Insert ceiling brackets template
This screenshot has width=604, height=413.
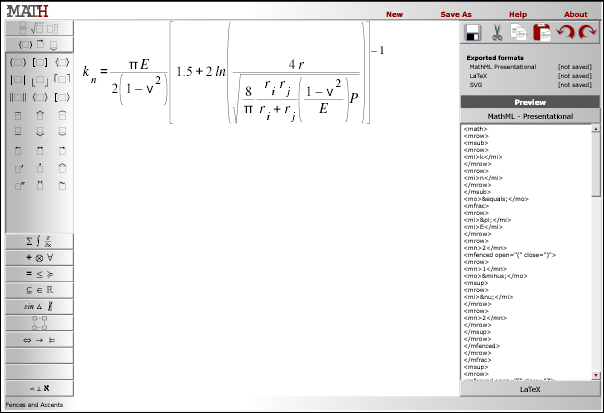[62, 79]
